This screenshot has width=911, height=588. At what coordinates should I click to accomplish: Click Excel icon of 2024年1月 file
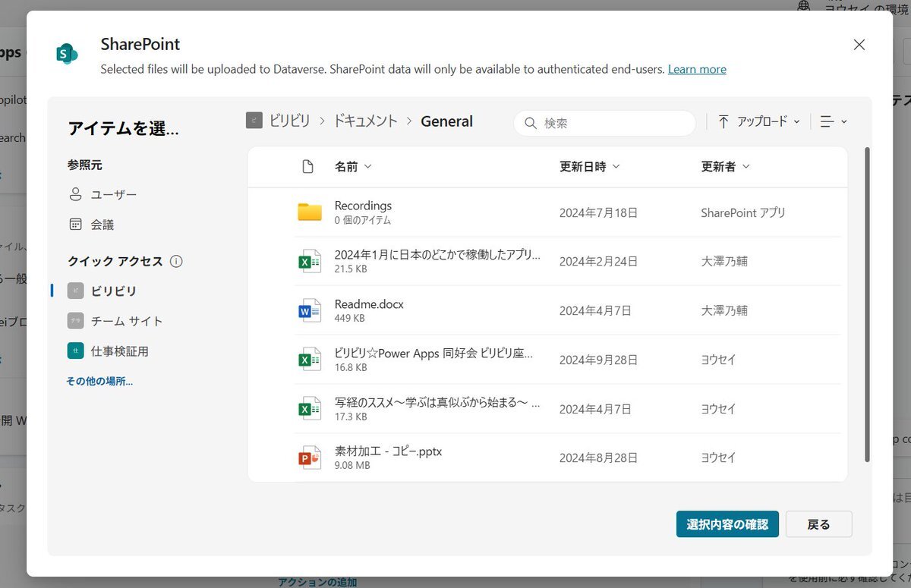pyautogui.click(x=310, y=261)
